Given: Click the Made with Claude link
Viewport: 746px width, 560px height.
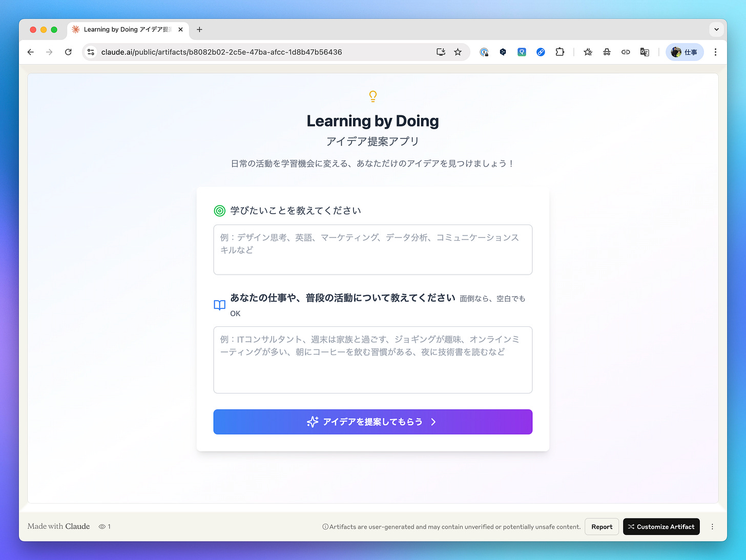Looking at the screenshot, I should click(58, 526).
